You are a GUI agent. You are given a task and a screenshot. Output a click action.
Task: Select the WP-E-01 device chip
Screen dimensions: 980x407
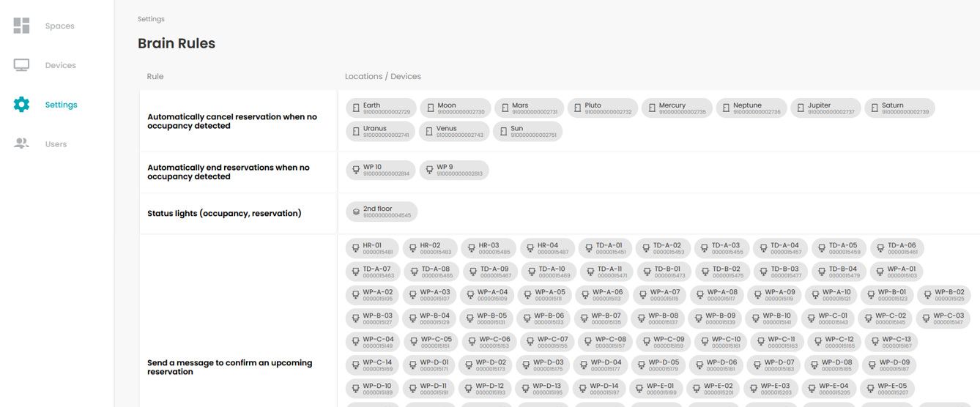pos(655,389)
